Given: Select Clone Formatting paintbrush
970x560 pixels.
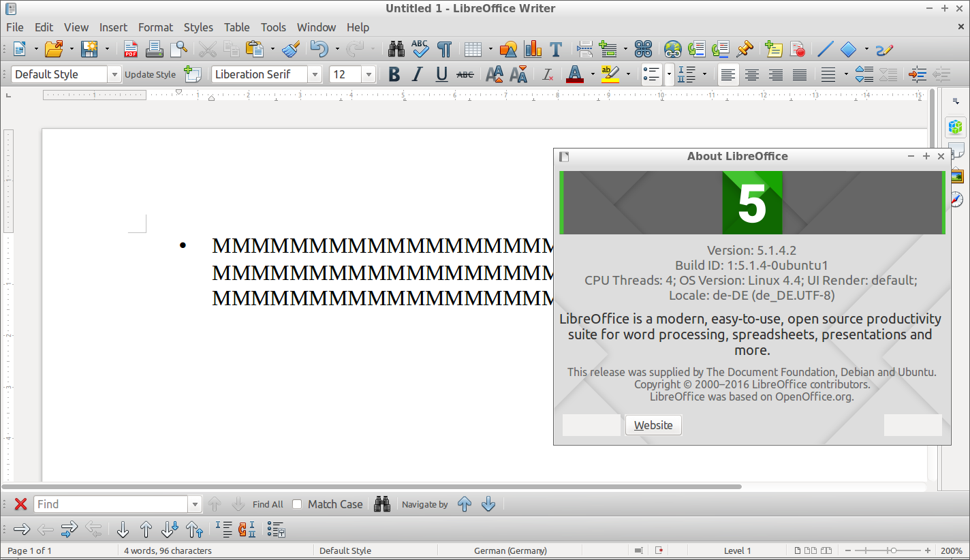Looking at the screenshot, I should pyautogui.click(x=291, y=49).
